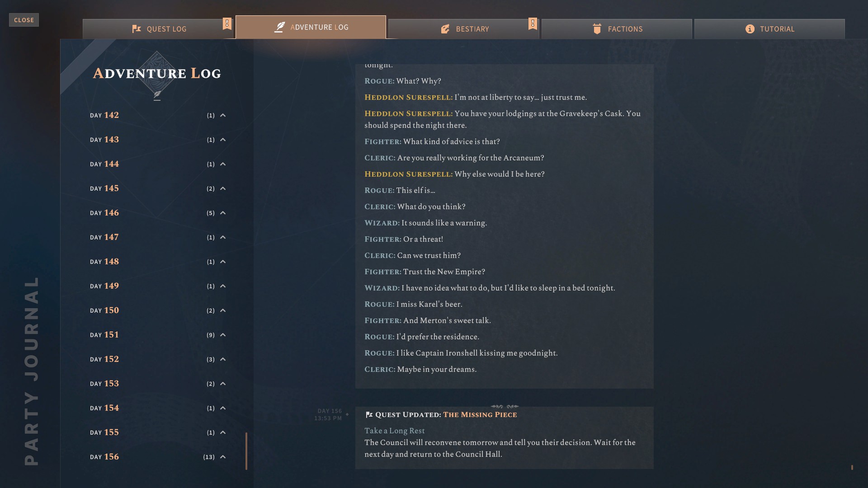Toggle the Day 145 chevron
868x488 pixels.
pos(223,188)
